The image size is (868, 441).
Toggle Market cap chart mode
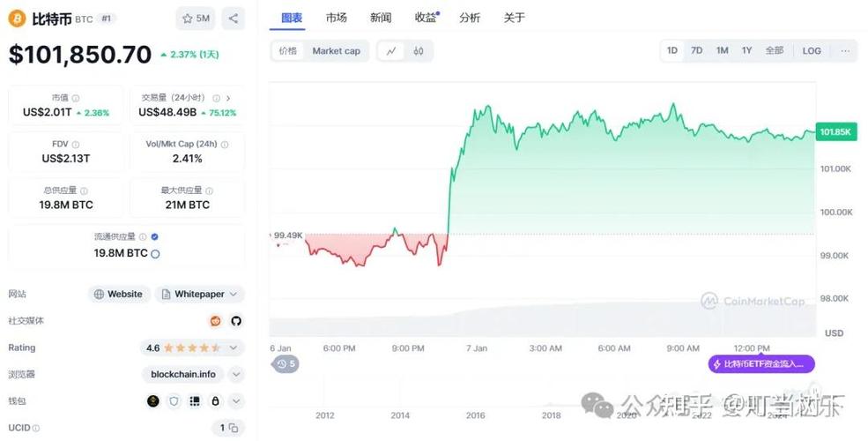336,51
